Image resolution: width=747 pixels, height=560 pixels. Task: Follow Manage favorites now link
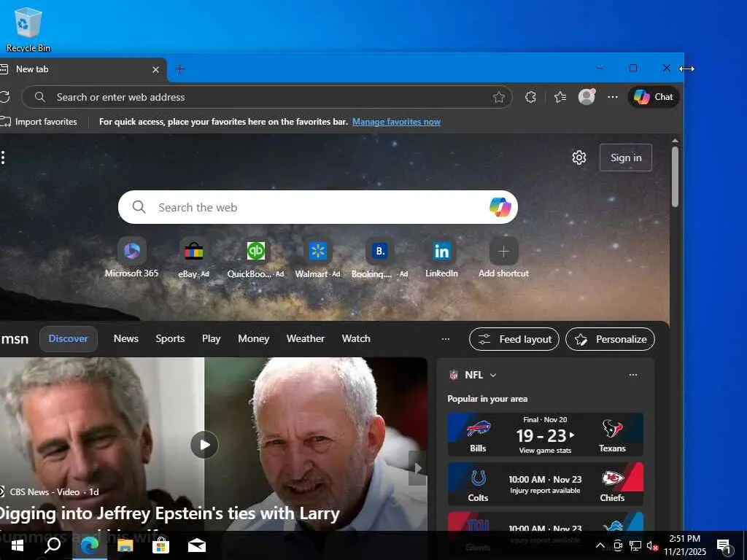tap(396, 122)
